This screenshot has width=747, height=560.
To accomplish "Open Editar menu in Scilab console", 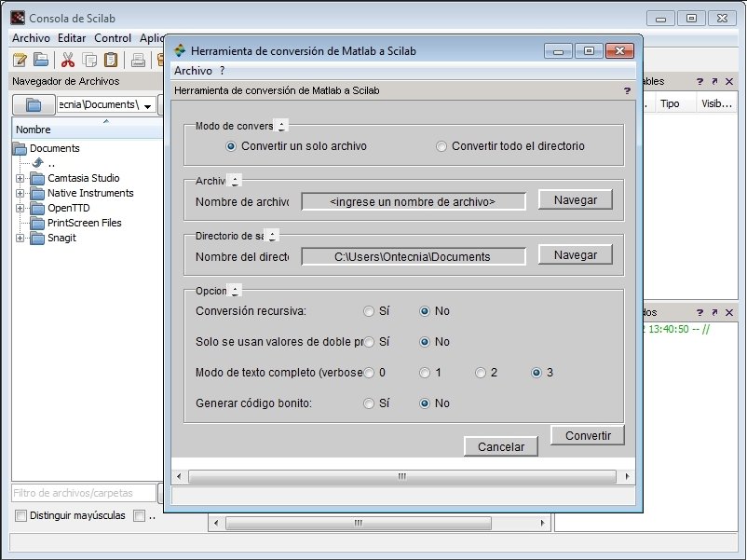I will click(x=72, y=38).
